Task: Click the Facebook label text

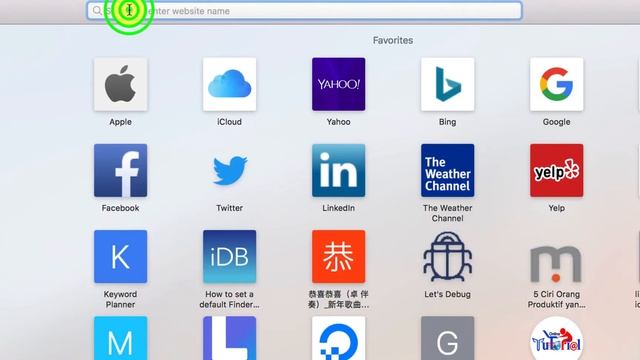Action: 120,208
